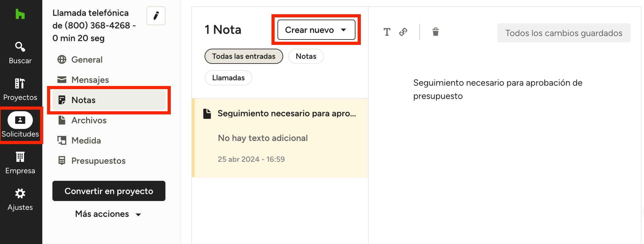Viewport: 644px width, 244px height.
Task: Open the General tab
Action: 87,60
